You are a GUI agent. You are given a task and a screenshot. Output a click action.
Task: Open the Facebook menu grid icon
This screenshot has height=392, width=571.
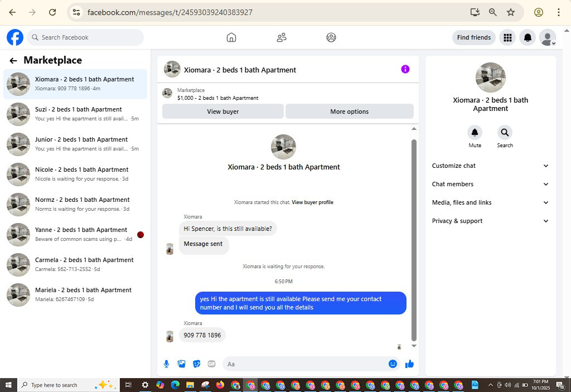(x=507, y=37)
